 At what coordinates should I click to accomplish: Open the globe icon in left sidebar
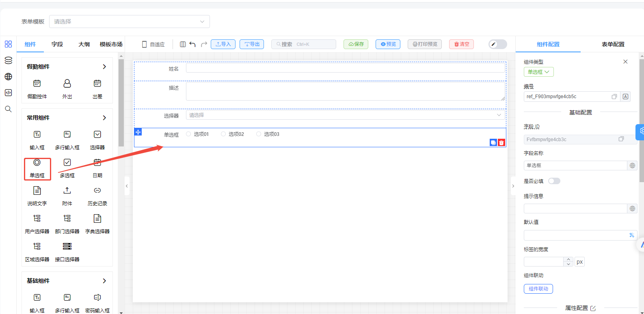point(8,77)
